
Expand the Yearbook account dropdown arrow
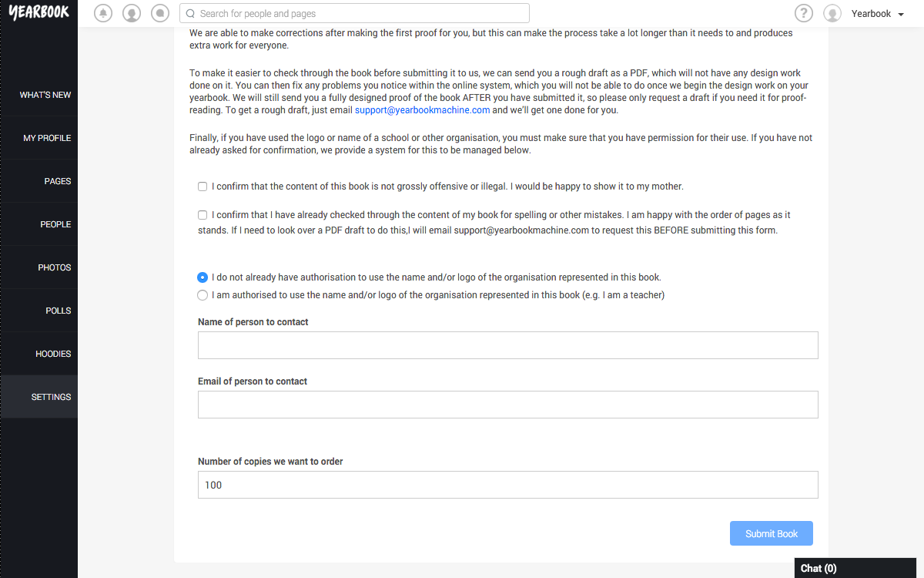[901, 15]
